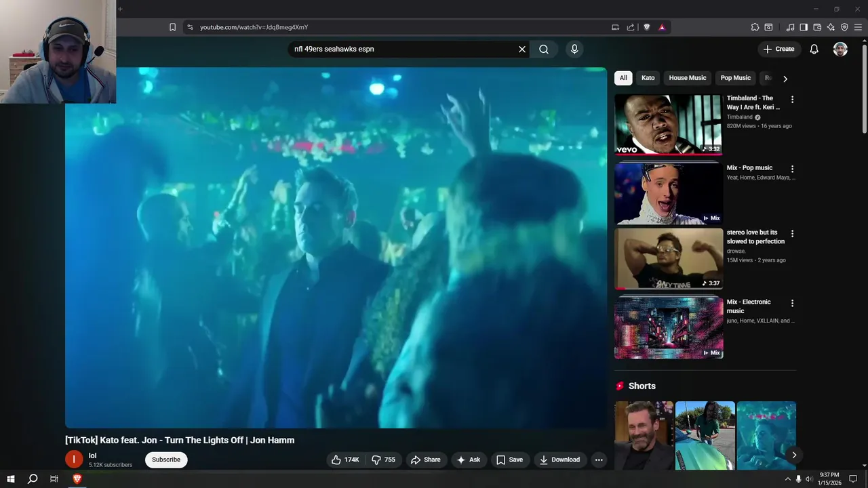Image resolution: width=868 pixels, height=488 pixels.
Task: Open options for Mix - Pop music
Action: coord(792,169)
